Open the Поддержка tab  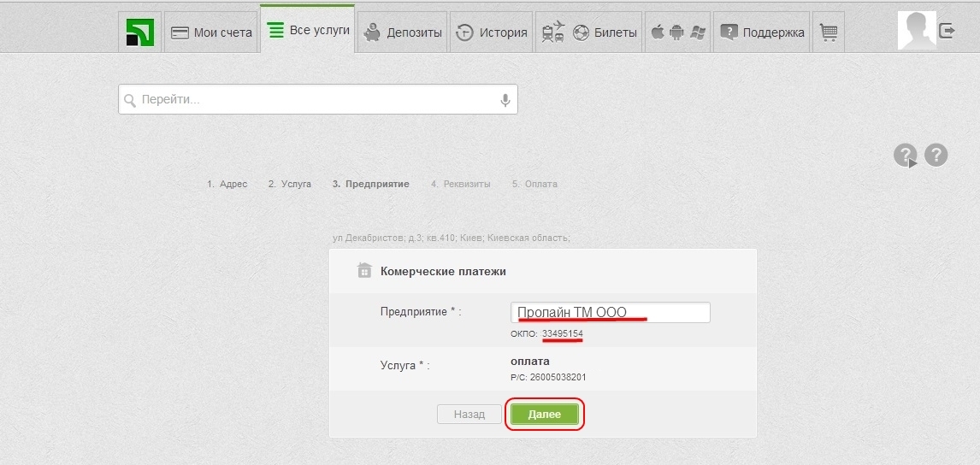(x=761, y=32)
